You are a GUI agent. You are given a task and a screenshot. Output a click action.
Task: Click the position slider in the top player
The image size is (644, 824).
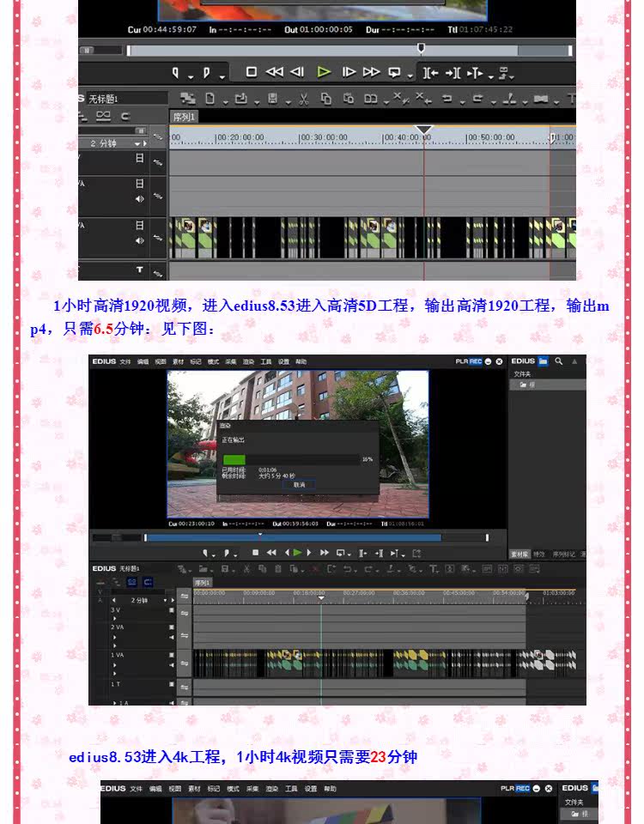[x=349, y=51]
